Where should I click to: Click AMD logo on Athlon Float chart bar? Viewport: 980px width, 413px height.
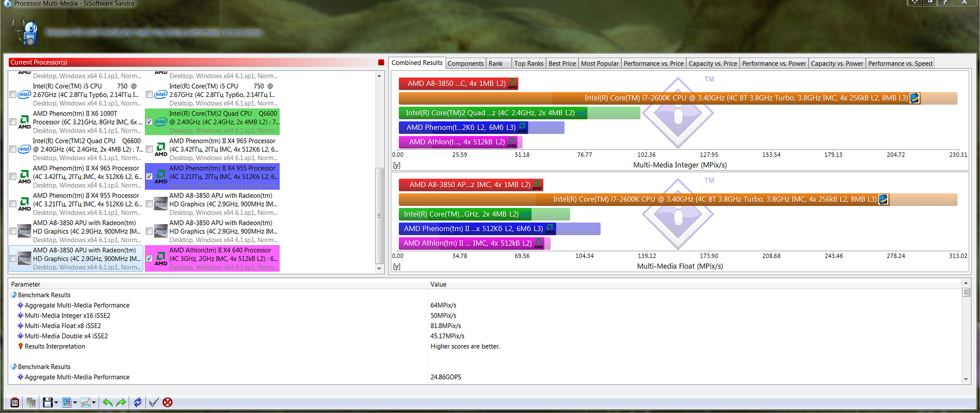538,244
